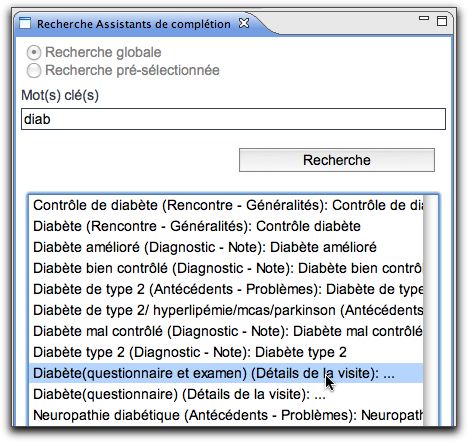This screenshot has width=468, height=442.
Task: Click the Recherche button
Action: coord(337,160)
